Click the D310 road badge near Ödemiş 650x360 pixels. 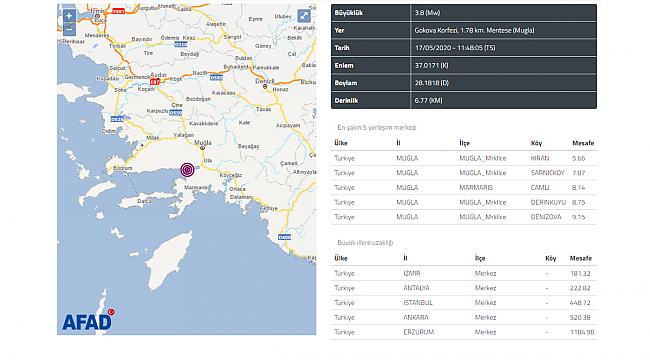point(180,44)
